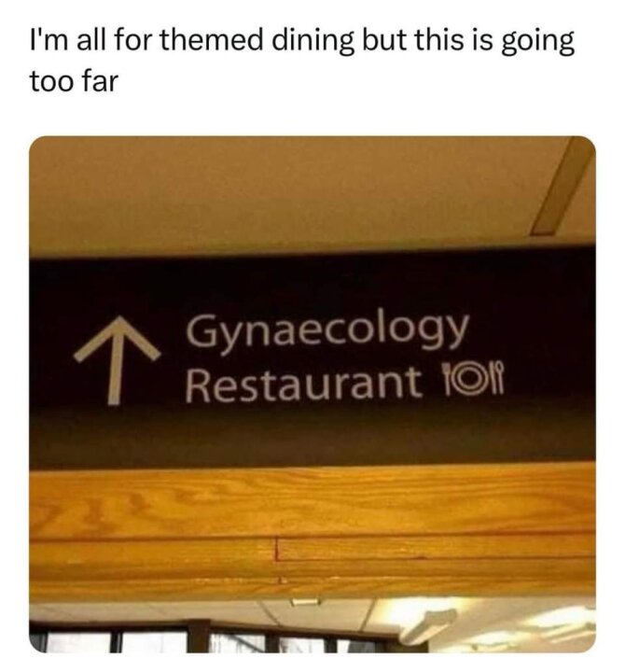The height and width of the screenshot is (672, 625).
Task: Open the hospital sign photo
Action: 312,394
